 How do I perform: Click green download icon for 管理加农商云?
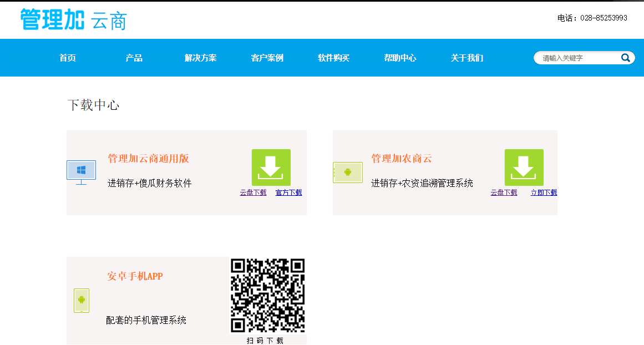coord(524,168)
